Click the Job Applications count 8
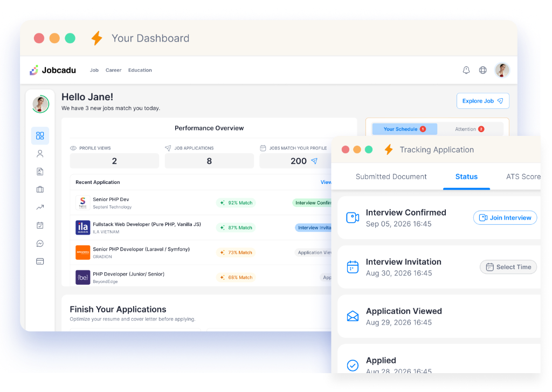 [209, 161]
